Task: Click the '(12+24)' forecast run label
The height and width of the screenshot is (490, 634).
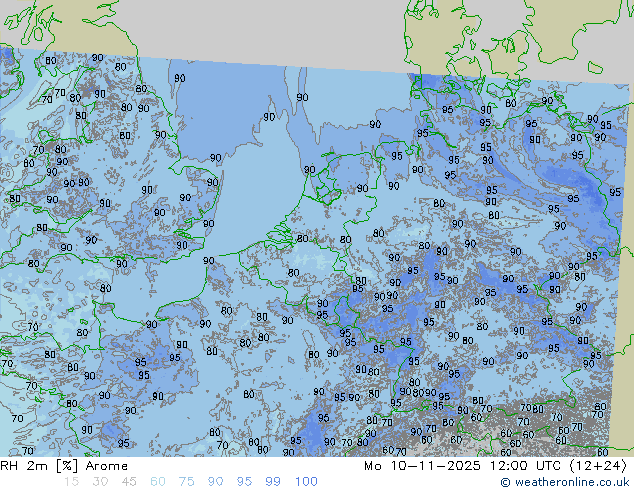Action: click(x=598, y=466)
